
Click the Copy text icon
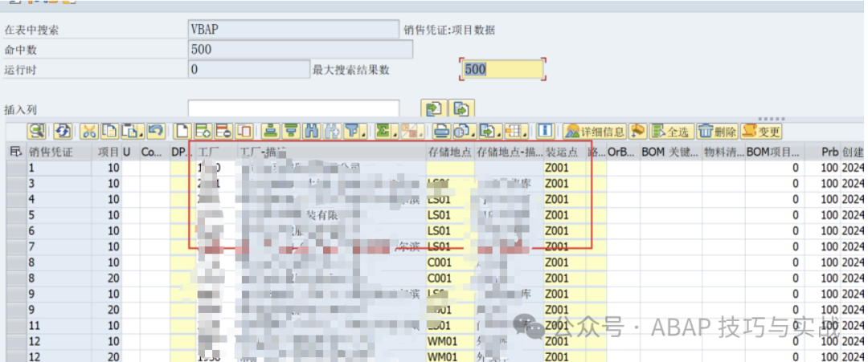point(109,131)
